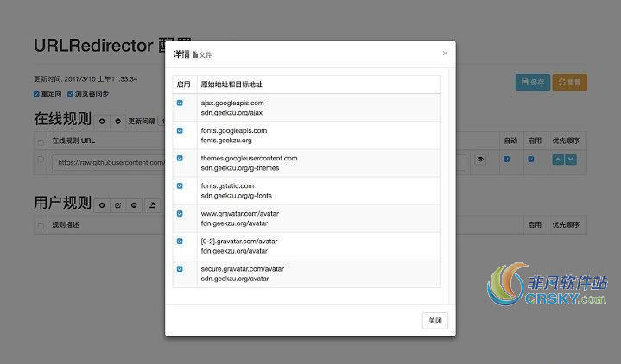Click the 保存 save button

coord(533,82)
